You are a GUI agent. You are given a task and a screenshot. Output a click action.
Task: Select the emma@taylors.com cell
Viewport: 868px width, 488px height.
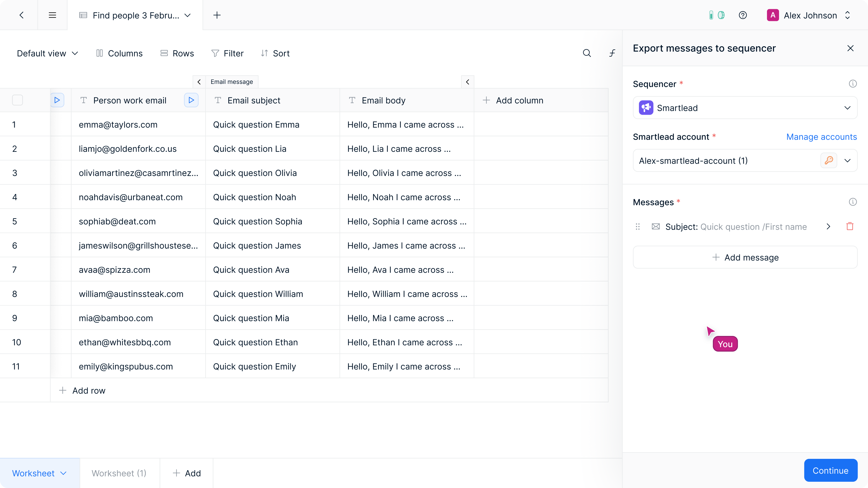(138, 124)
